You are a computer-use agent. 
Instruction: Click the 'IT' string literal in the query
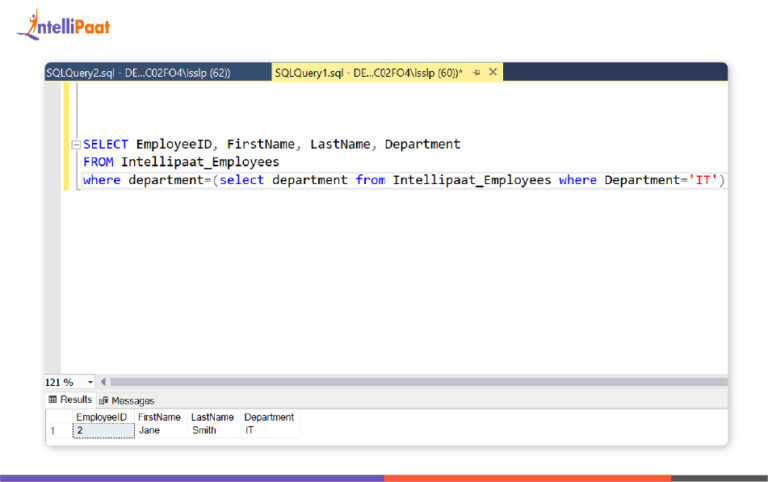point(703,180)
